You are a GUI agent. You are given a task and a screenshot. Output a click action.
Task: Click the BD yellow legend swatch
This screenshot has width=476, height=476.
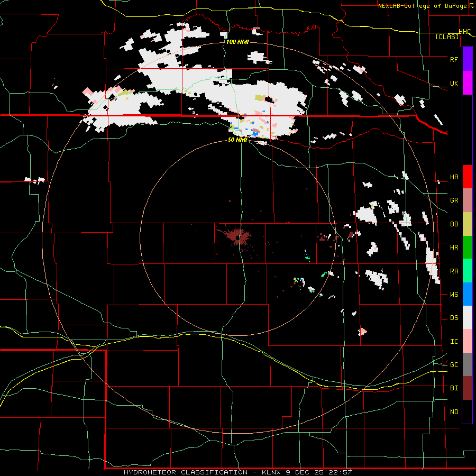point(467,224)
